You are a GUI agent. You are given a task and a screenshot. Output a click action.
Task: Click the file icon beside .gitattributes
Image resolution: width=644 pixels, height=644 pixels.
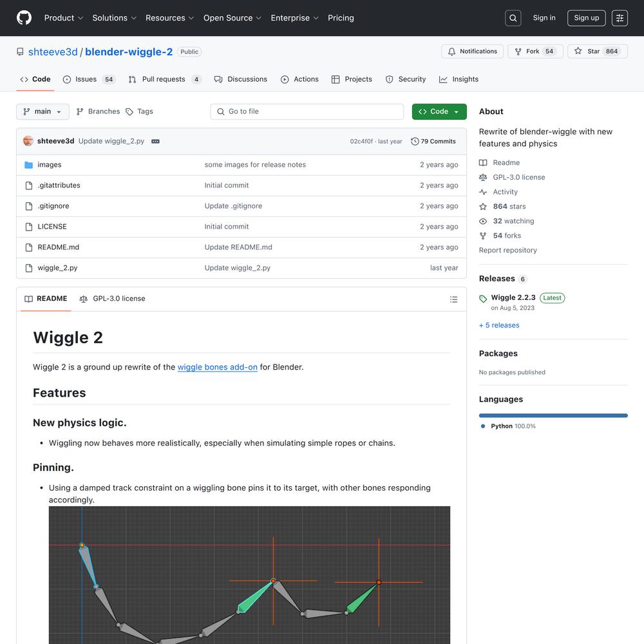coord(29,185)
